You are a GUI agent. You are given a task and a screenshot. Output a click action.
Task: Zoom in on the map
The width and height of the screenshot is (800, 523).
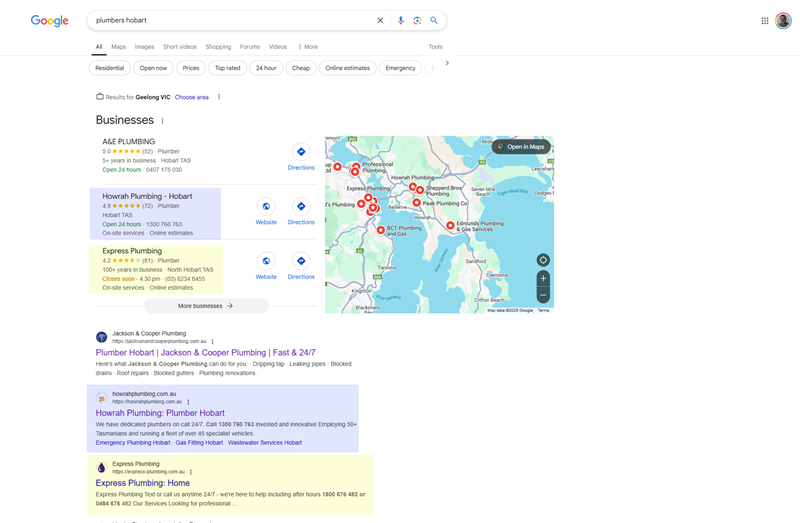tap(543, 279)
